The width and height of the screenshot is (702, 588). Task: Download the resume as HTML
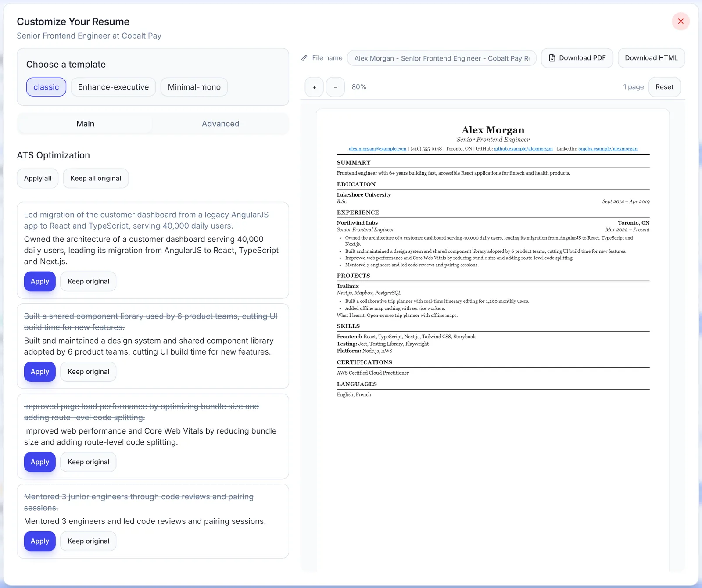[651, 58]
